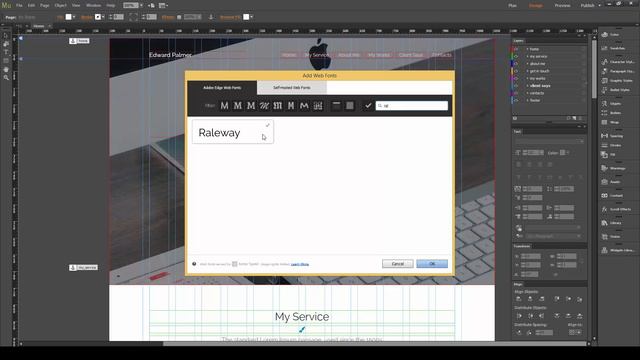The height and width of the screenshot is (360, 640).
Task: Switch to Self-Hosted Web Fonts tab
Action: [x=291, y=87]
